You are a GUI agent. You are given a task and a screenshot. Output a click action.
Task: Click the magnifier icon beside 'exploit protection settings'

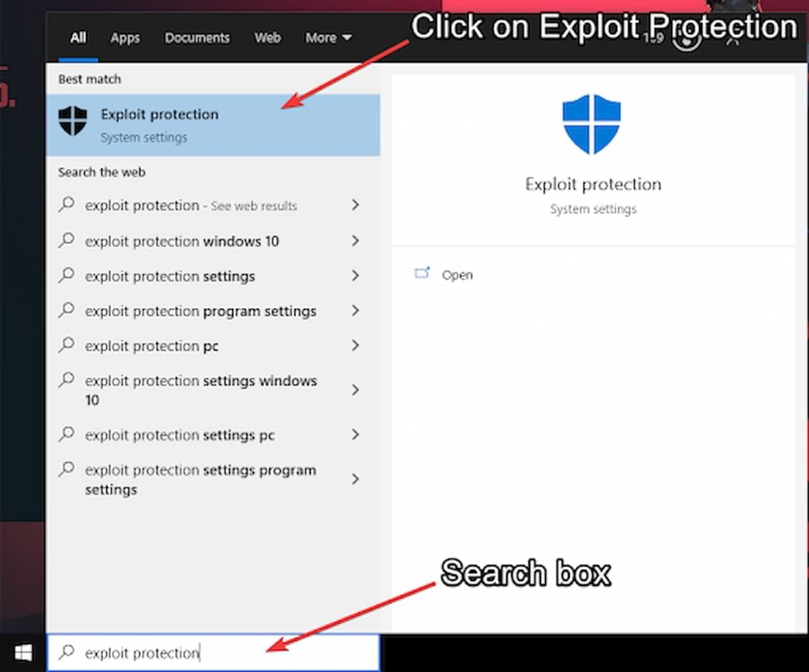66,276
